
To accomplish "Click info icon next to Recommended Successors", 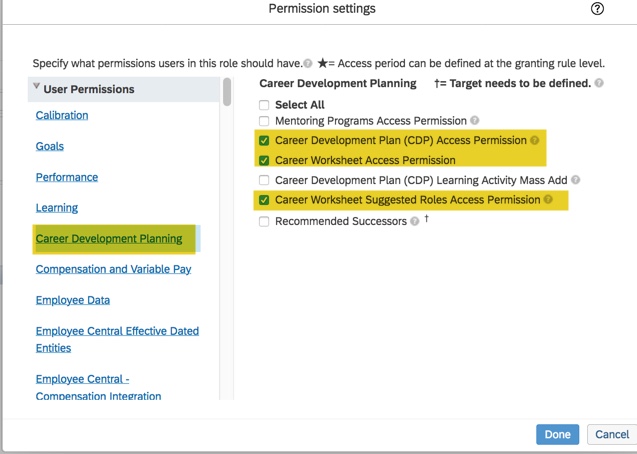I will tap(414, 221).
